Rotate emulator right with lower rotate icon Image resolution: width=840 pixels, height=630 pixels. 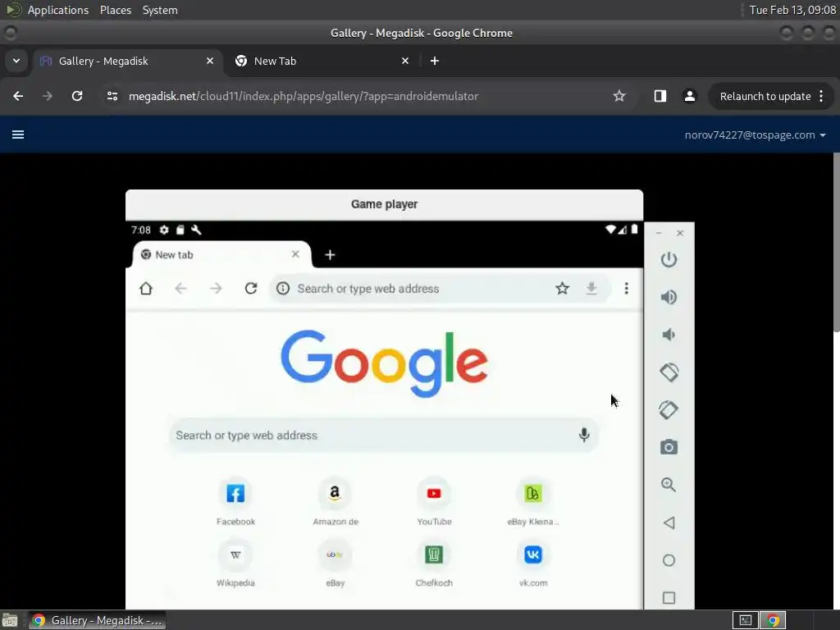pos(669,410)
